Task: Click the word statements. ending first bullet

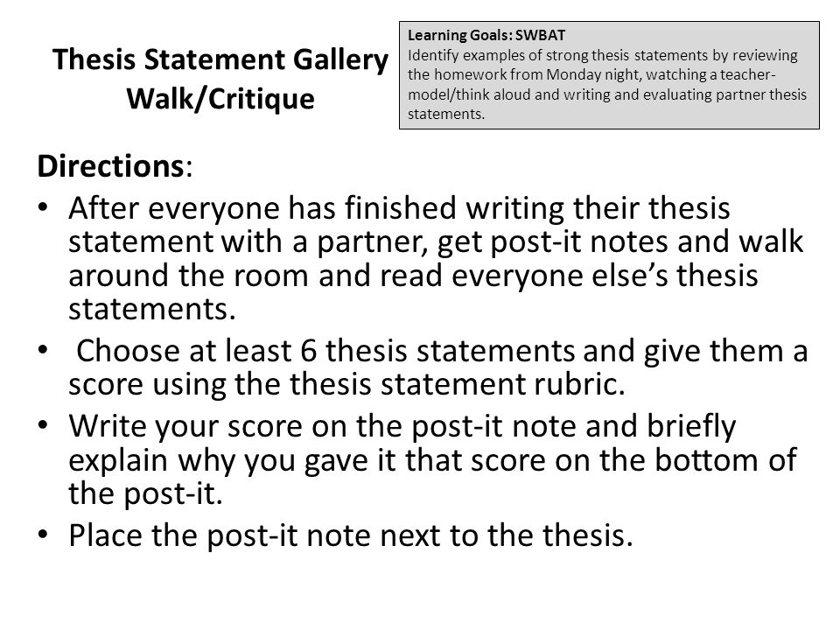Action: [152, 309]
